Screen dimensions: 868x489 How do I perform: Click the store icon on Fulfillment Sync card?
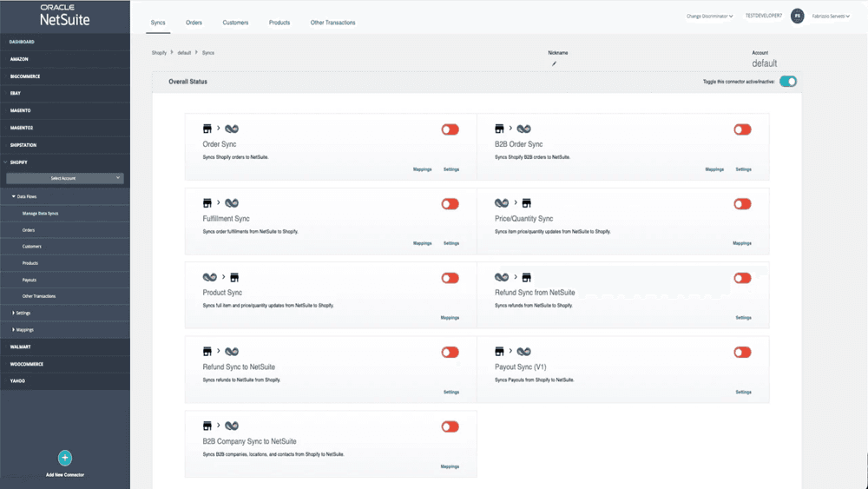(207, 203)
